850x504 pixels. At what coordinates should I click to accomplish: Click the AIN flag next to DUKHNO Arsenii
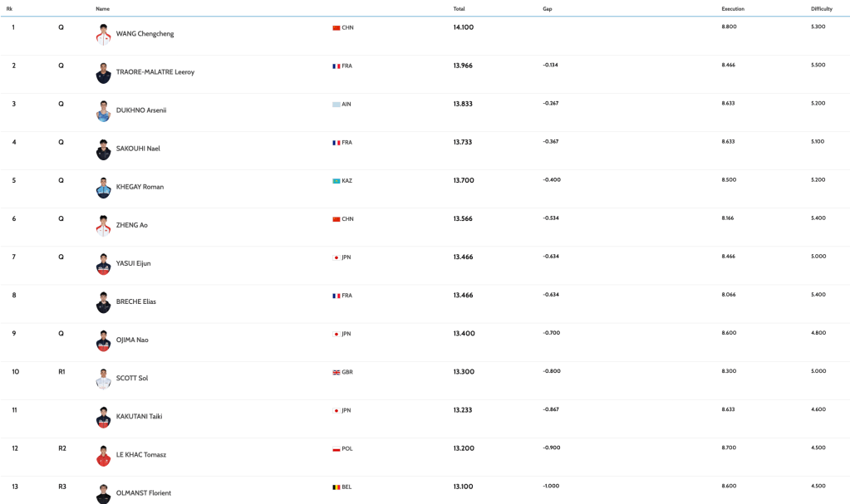(x=337, y=105)
